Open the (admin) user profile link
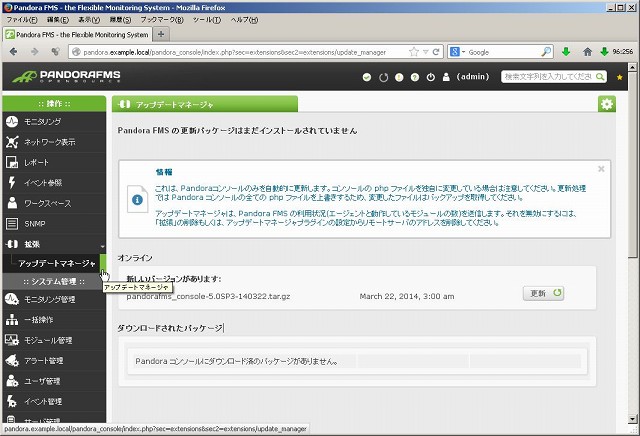The width and height of the screenshot is (640, 436). coord(473,77)
